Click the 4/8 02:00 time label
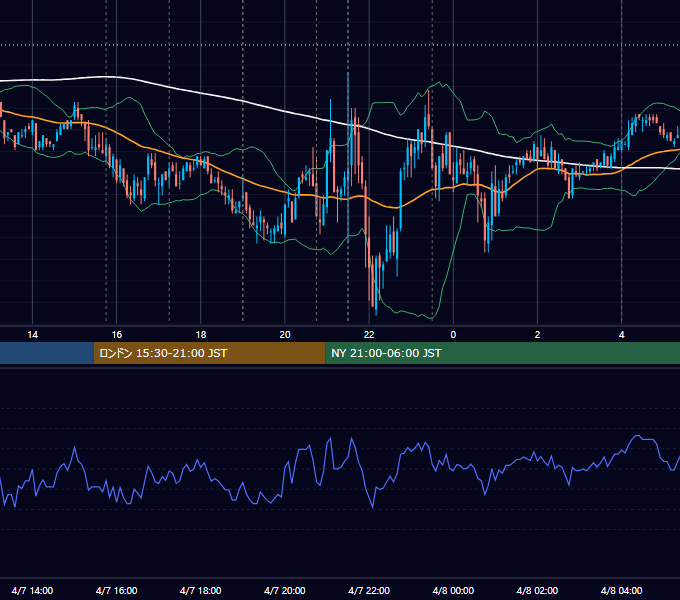680x600 pixels. click(x=537, y=590)
